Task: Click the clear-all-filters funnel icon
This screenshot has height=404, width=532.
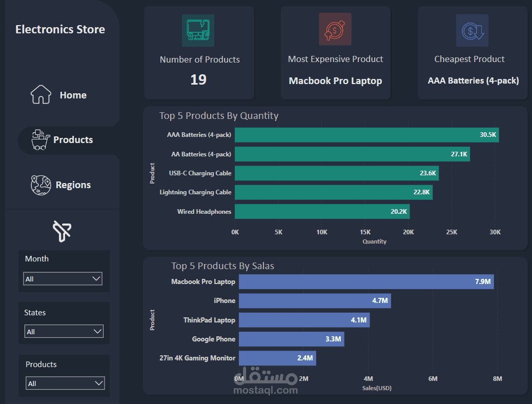Action: click(63, 232)
